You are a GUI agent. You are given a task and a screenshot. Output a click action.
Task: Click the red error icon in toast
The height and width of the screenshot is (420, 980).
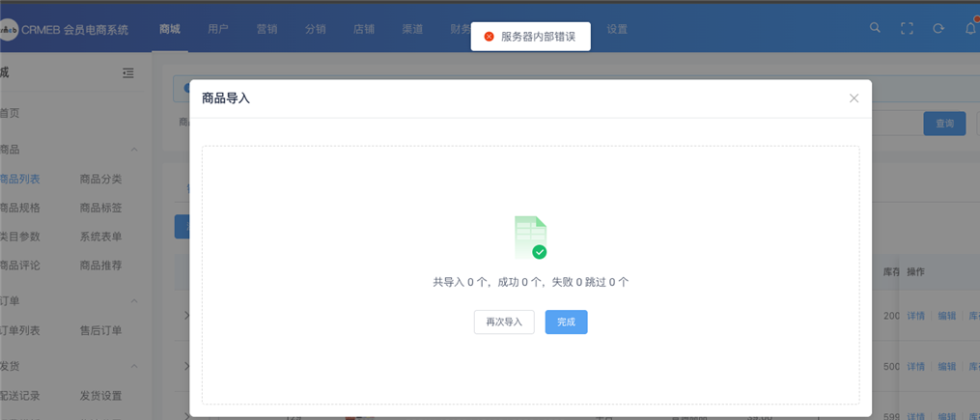point(489,37)
